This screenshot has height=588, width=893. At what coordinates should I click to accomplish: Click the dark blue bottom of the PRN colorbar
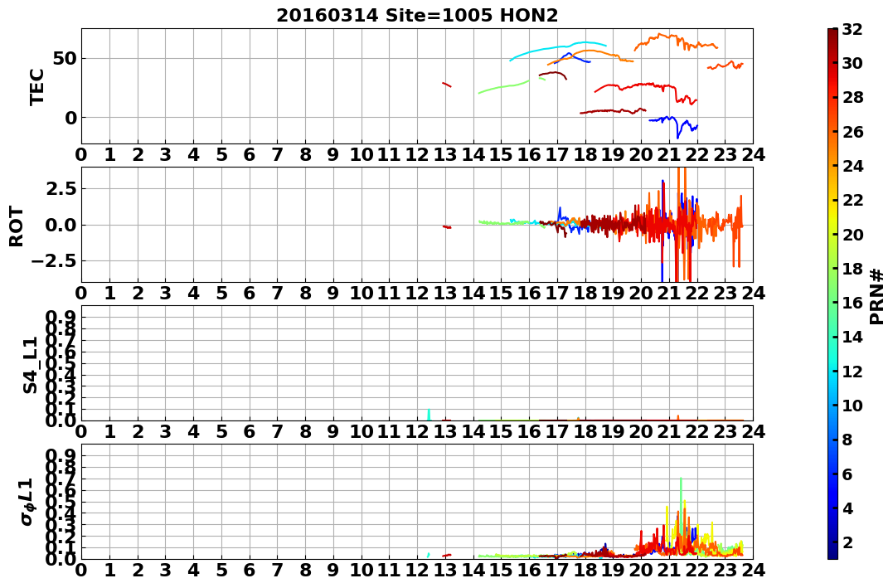coord(832,554)
